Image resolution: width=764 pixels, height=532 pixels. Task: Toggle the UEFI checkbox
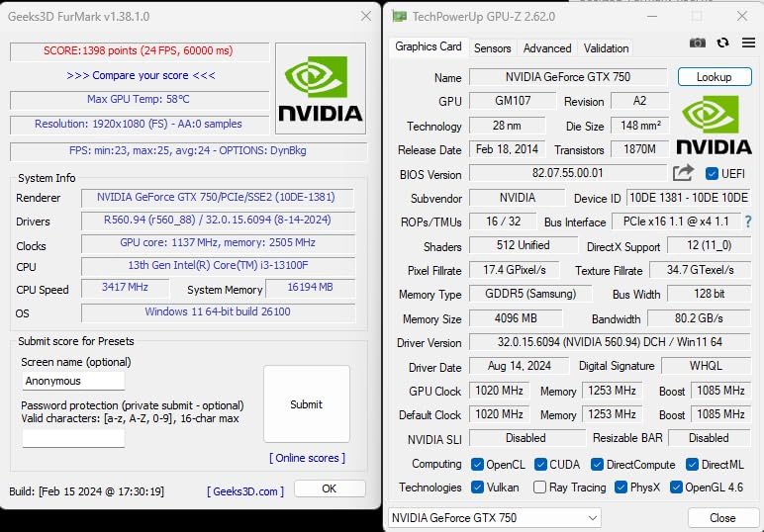pyautogui.click(x=712, y=174)
